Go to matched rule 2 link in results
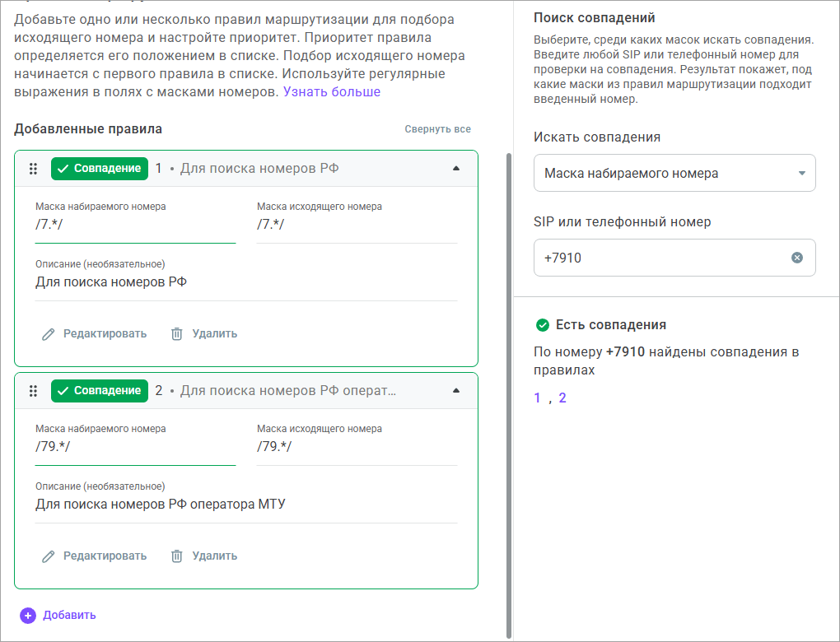840x642 pixels. click(x=562, y=398)
